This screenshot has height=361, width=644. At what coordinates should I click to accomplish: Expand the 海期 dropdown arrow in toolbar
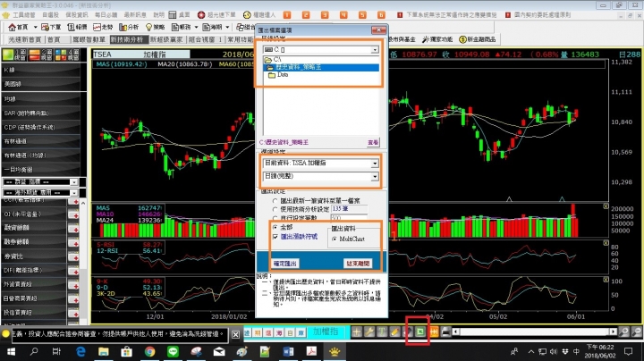[x=227, y=27]
